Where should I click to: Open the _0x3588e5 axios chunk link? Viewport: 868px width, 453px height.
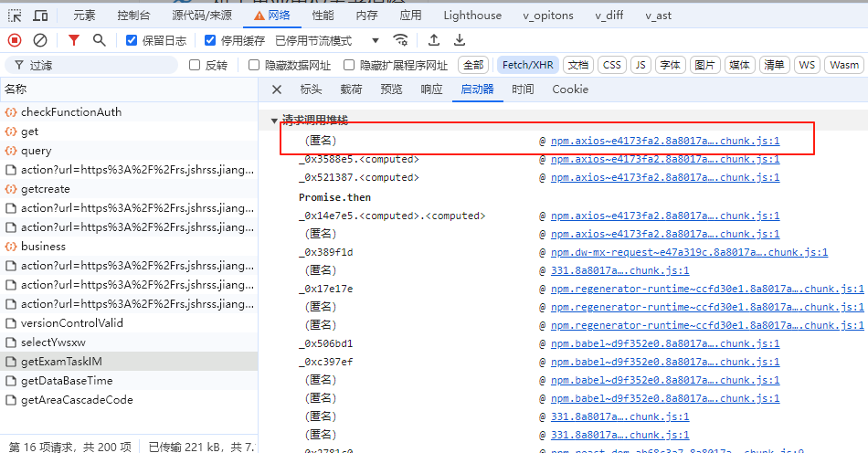coord(665,159)
